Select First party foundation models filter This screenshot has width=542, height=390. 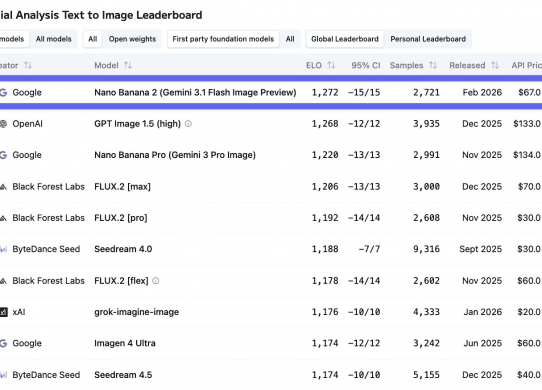[x=223, y=39]
